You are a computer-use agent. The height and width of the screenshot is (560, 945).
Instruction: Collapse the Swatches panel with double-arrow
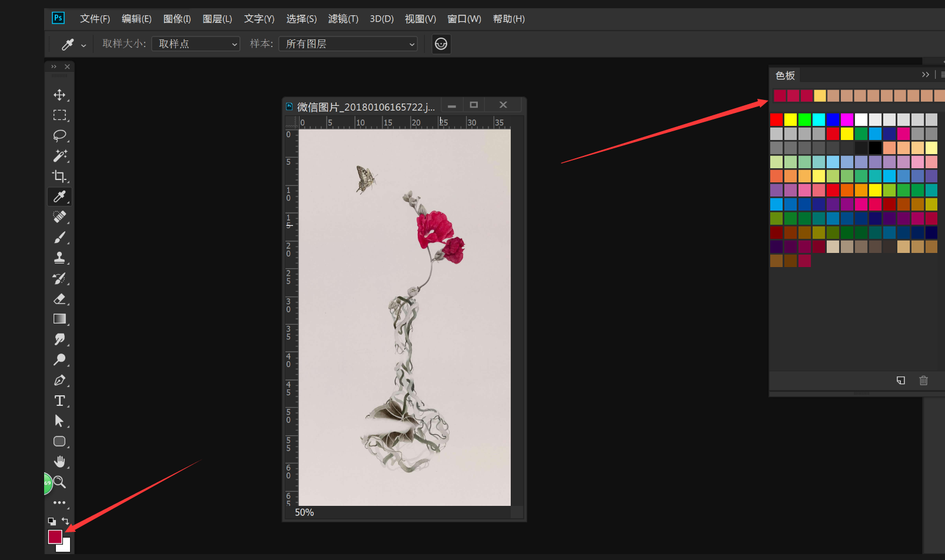pos(926,75)
